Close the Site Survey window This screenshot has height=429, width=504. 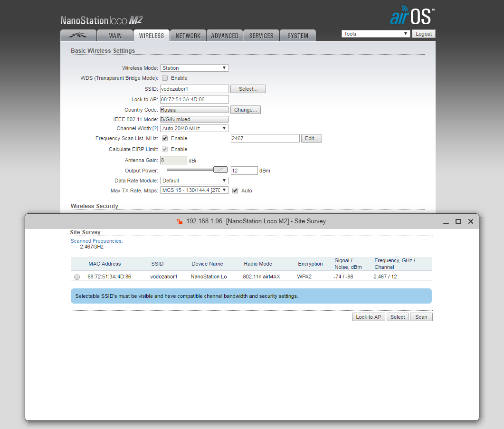point(471,221)
